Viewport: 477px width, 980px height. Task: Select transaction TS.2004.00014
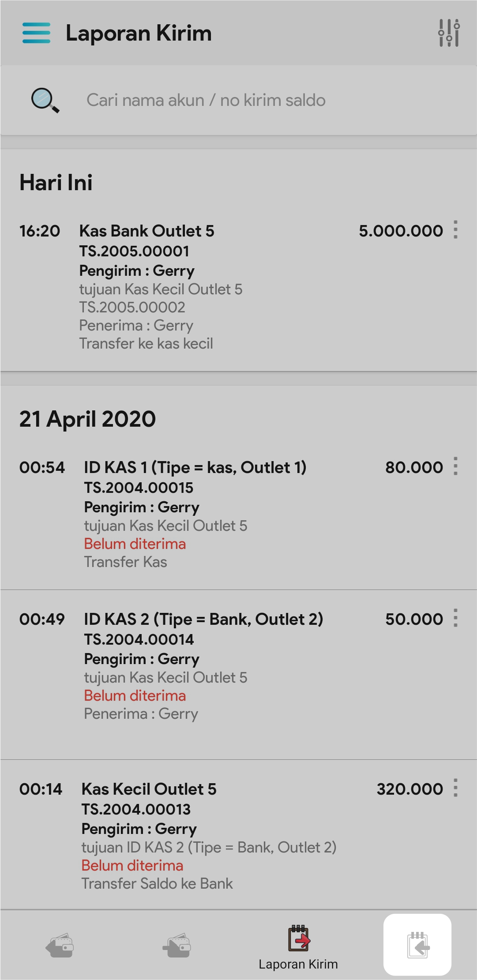pyautogui.click(x=139, y=640)
